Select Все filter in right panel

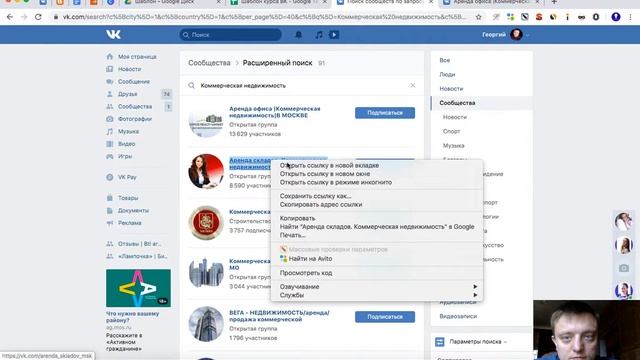click(445, 60)
